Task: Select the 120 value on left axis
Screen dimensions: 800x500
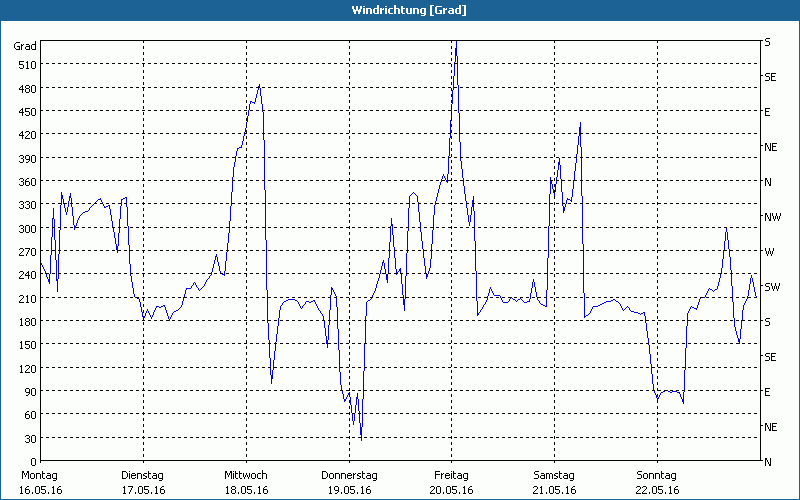Action: [28, 368]
